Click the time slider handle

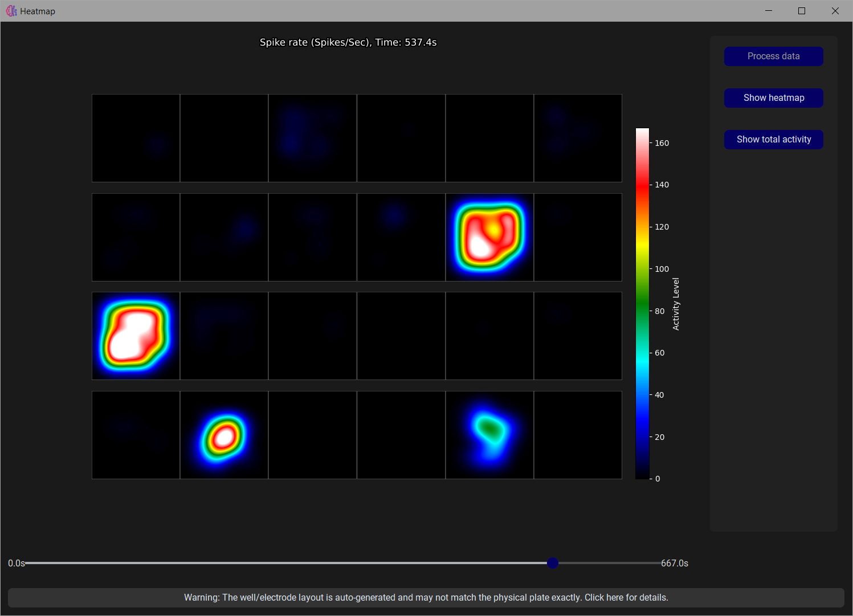552,563
